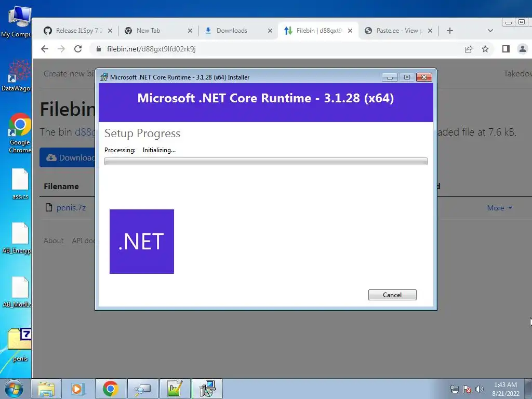Open Google Chrome desktop shortcut

coord(20,133)
